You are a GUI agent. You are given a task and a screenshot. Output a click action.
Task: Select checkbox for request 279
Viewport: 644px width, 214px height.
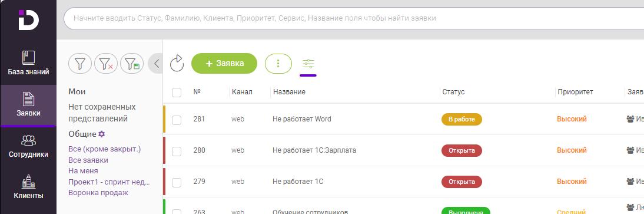(x=177, y=182)
